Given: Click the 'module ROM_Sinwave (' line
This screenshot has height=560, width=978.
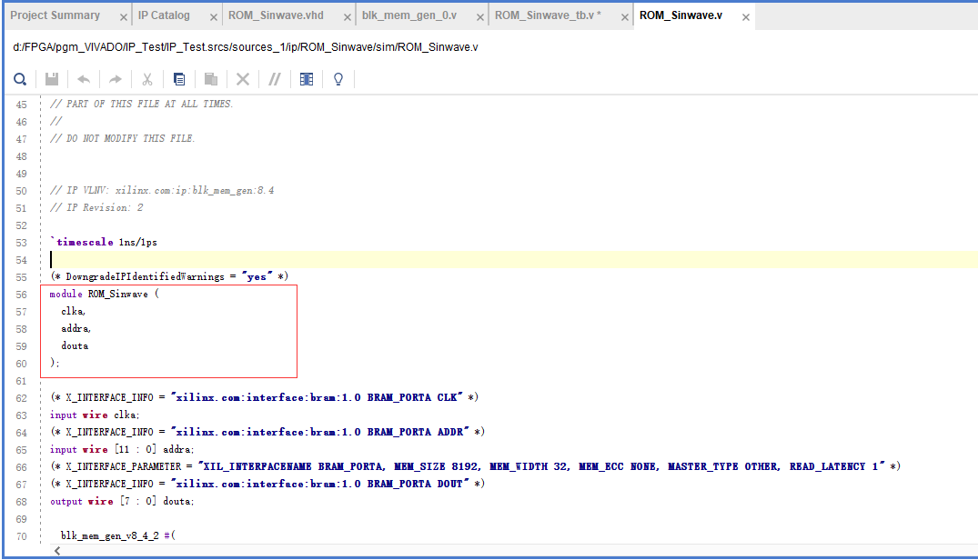Looking at the screenshot, I should click(104, 294).
